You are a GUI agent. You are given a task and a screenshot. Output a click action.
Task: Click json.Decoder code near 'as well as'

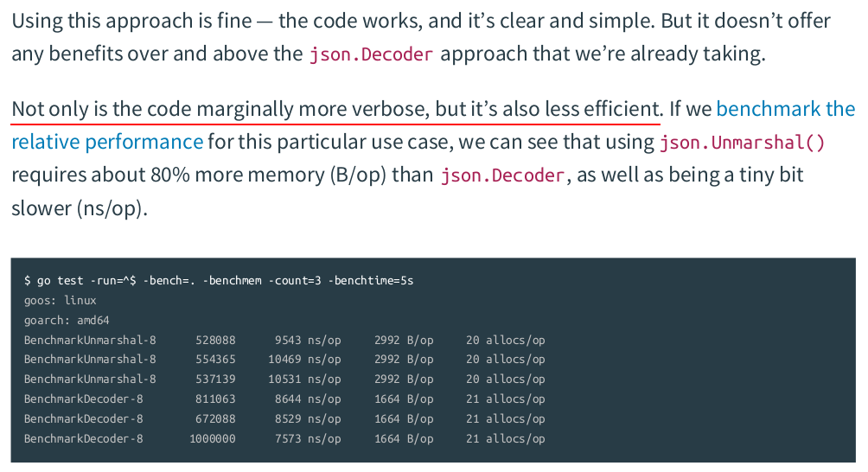pyautogui.click(x=502, y=175)
